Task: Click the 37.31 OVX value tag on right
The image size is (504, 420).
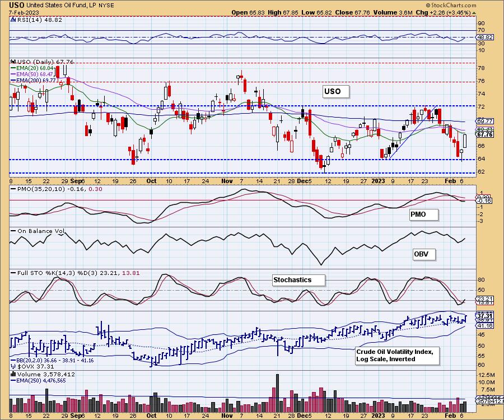Action: click(485, 316)
